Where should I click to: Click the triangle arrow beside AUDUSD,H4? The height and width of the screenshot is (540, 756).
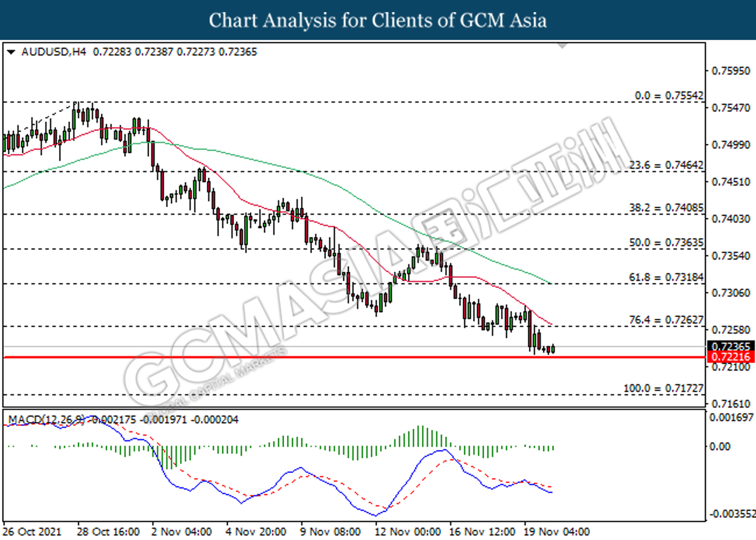point(11,52)
